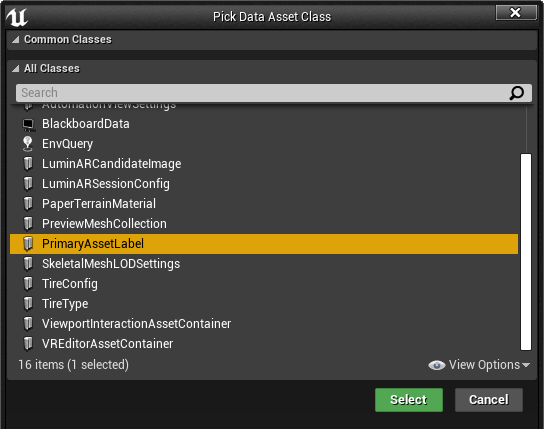Click the VREditorAssetContainer class icon

tap(28, 344)
